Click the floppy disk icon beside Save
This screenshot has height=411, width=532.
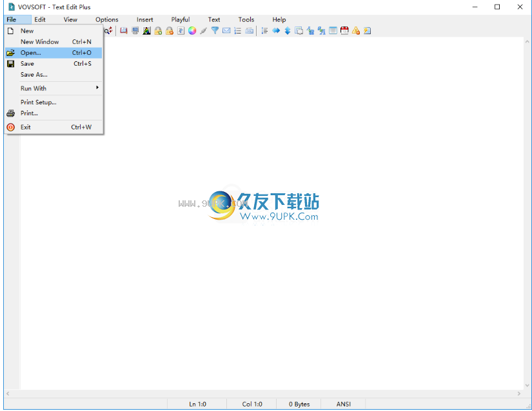pyautogui.click(x=10, y=64)
